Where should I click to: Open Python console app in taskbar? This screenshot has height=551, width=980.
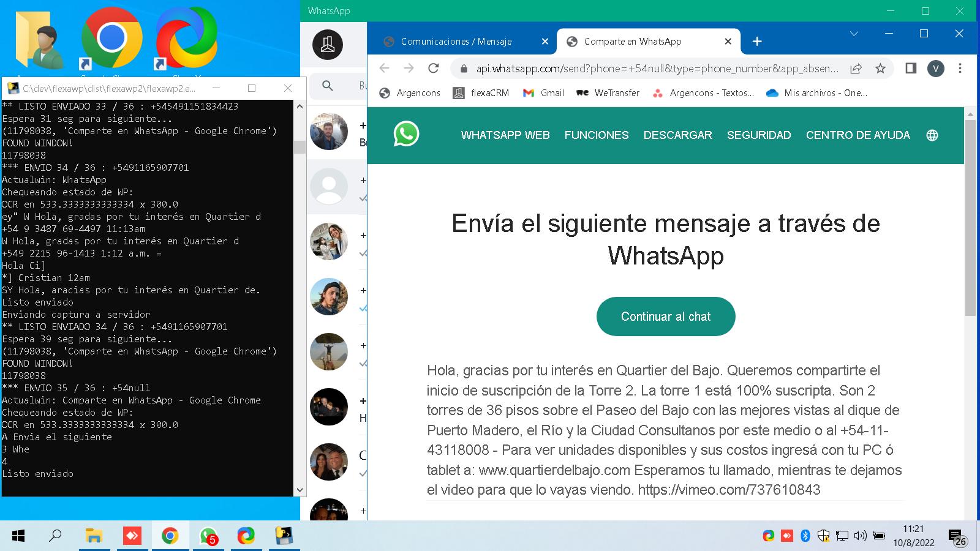[284, 536]
